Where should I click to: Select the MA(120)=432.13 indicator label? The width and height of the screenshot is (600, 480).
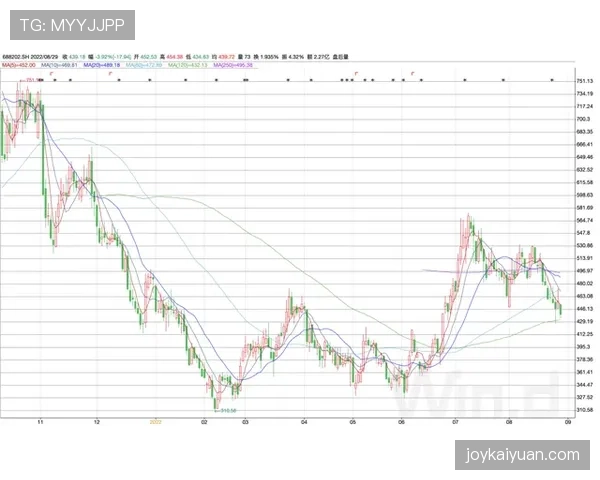(x=188, y=65)
